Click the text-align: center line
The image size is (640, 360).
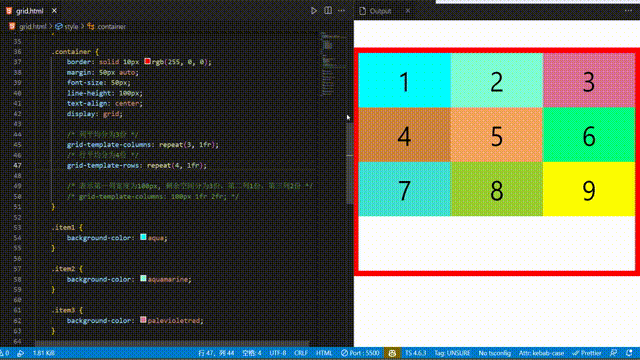(x=105, y=103)
